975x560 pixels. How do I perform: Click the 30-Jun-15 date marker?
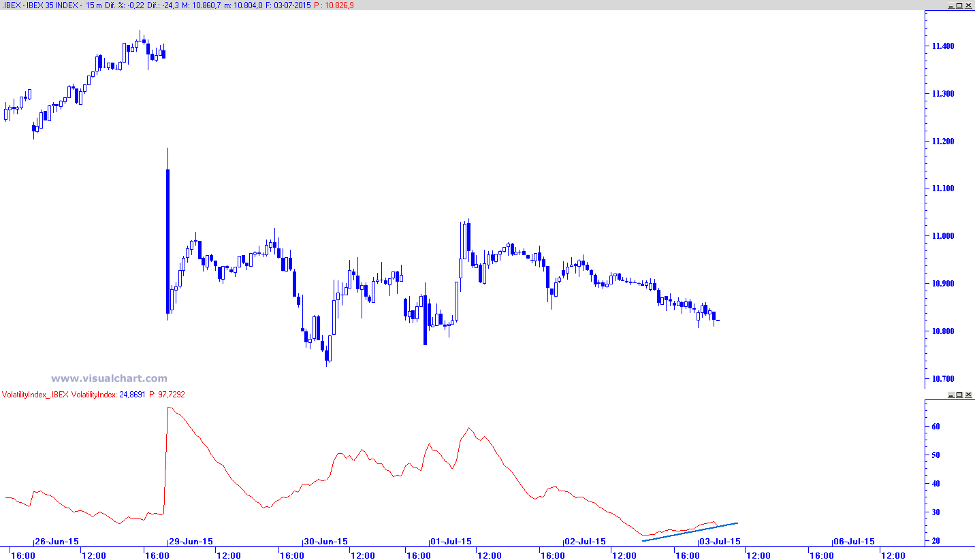(x=326, y=542)
